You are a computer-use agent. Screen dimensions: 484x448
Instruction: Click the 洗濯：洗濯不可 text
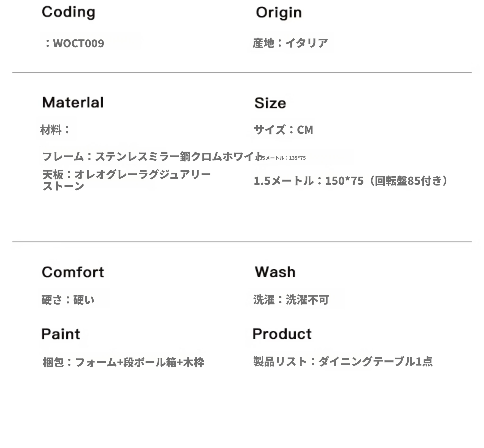(x=291, y=300)
